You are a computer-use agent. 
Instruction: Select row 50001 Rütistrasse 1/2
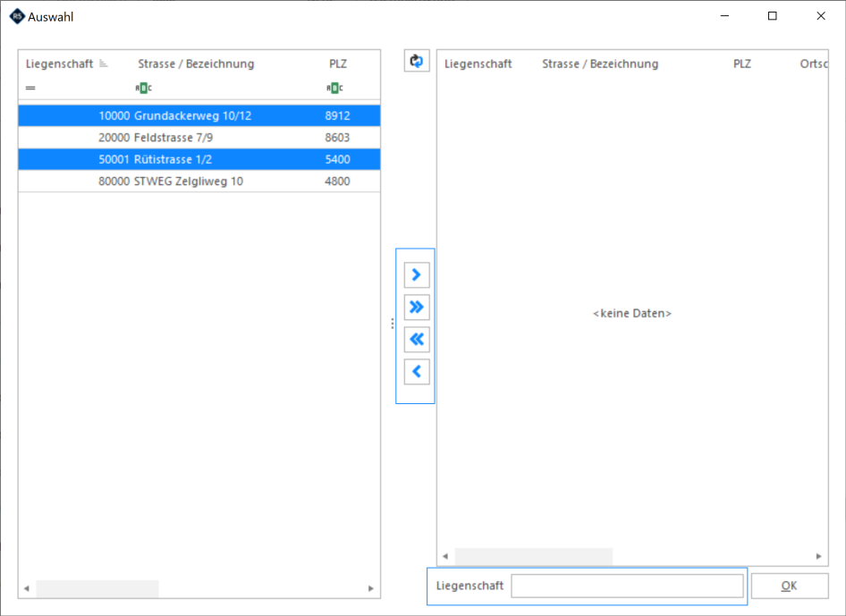[199, 159]
